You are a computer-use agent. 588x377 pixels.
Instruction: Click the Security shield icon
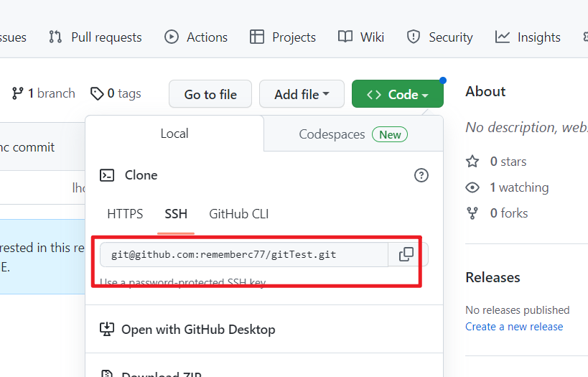click(x=414, y=37)
